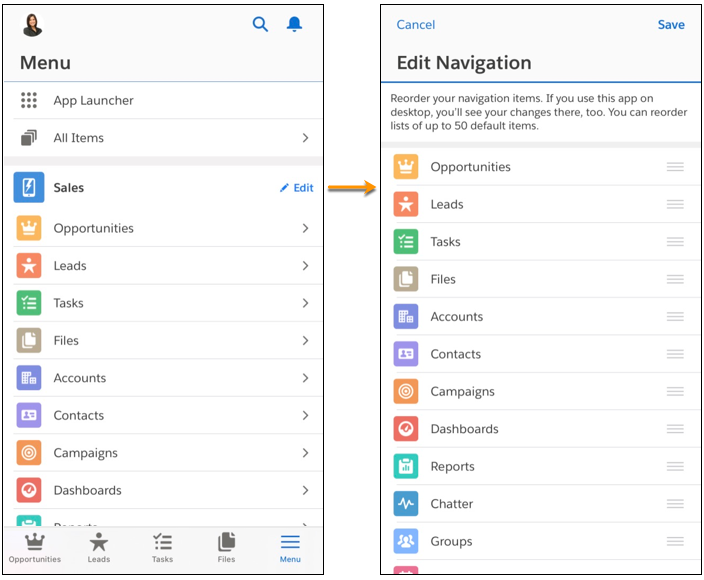
Task: Select Chatter label in Edit Navigation
Action: click(452, 504)
